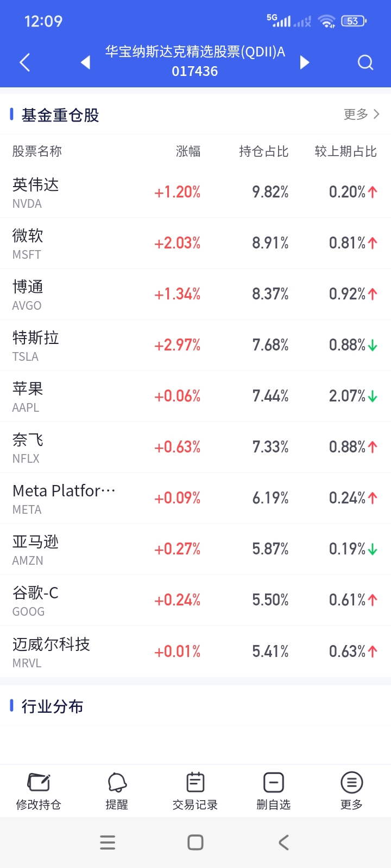Tap the back arrow in header

pos(24,62)
